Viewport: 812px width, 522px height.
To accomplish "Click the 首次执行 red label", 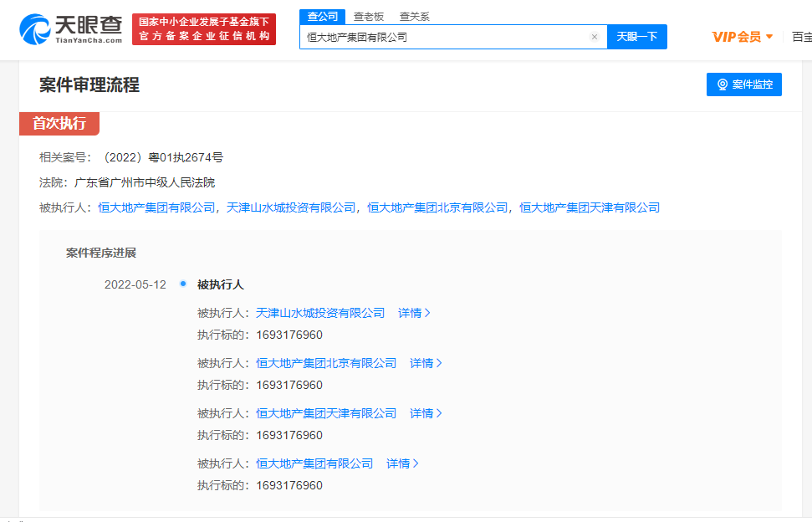I will coord(59,123).
